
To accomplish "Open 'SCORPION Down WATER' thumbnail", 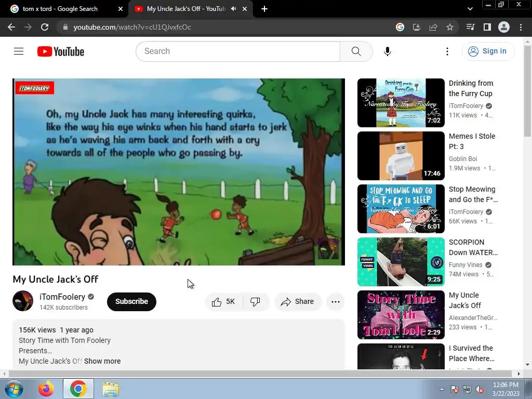I will (401, 262).
